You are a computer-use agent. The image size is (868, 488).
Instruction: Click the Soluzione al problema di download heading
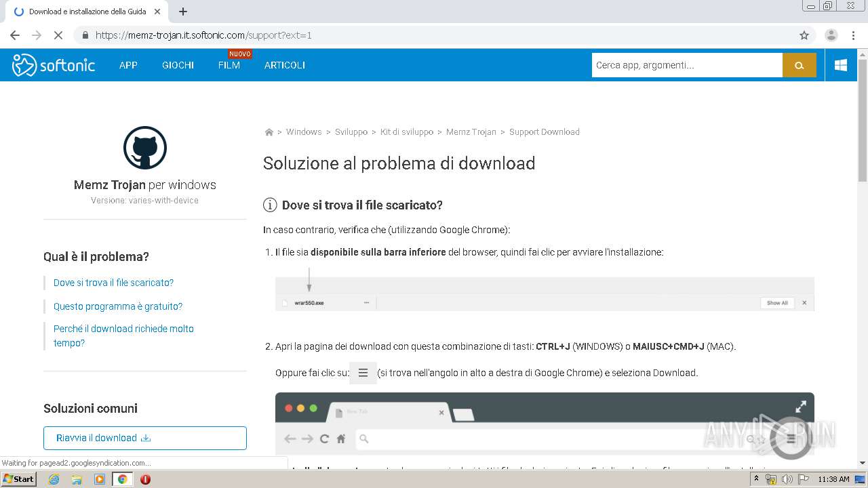399,163
